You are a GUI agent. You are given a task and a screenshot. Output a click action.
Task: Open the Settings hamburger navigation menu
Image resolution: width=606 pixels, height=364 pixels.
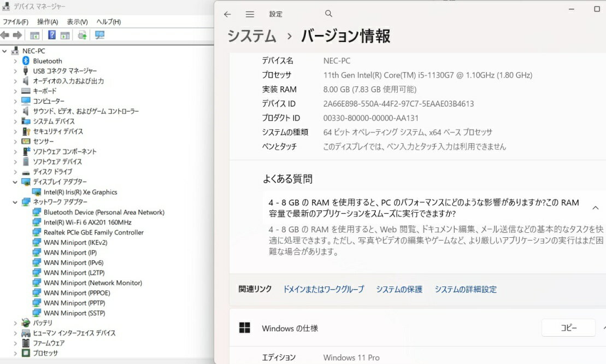tap(250, 14)
